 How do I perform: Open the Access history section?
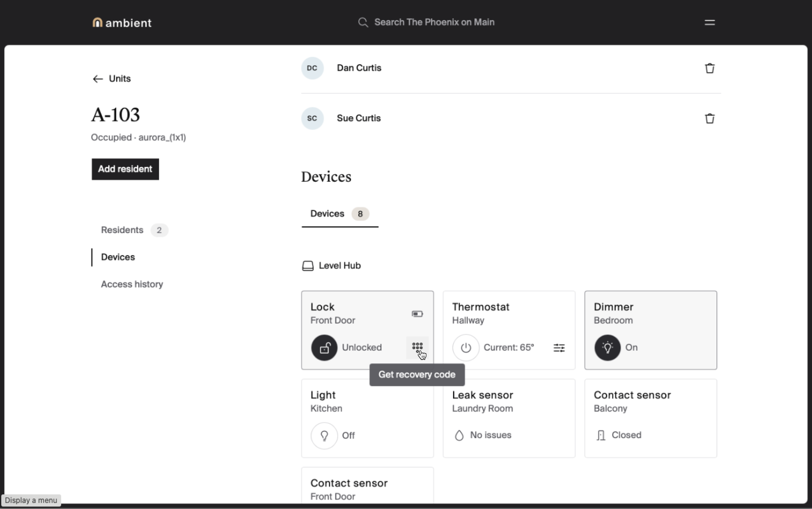tap(132, 284)
